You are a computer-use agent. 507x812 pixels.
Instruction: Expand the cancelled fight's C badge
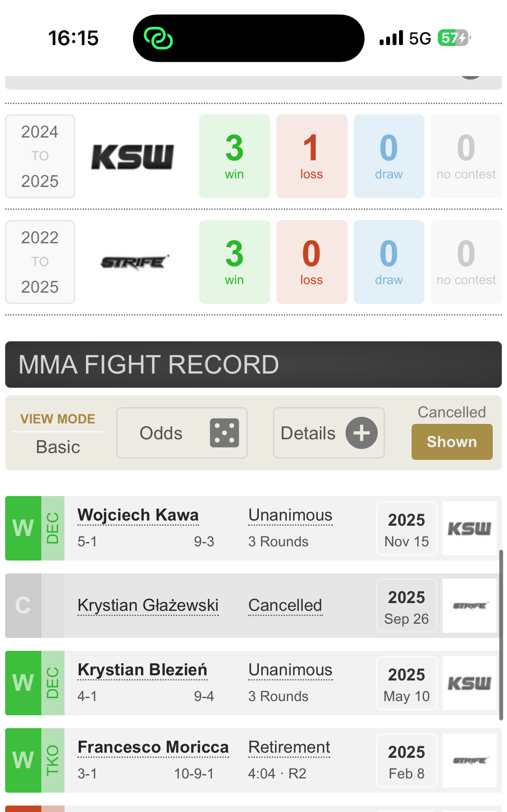click(23, 606)
